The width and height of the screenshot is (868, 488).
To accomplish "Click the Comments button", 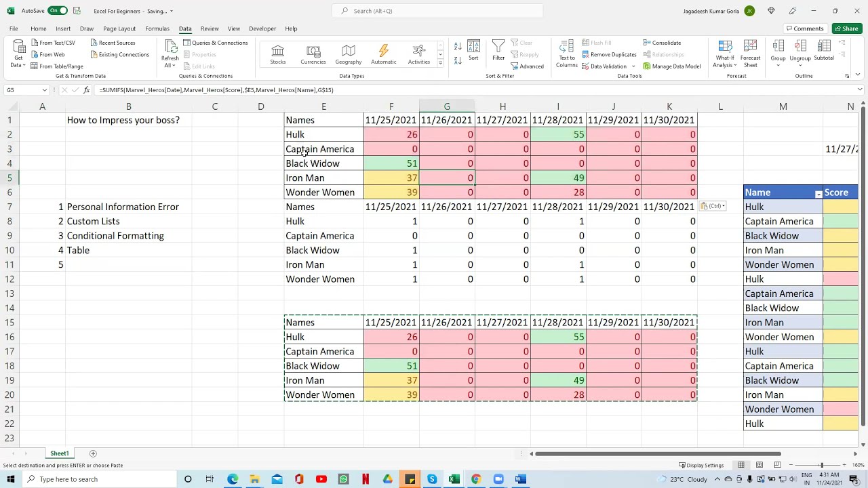I will (804, 28).
